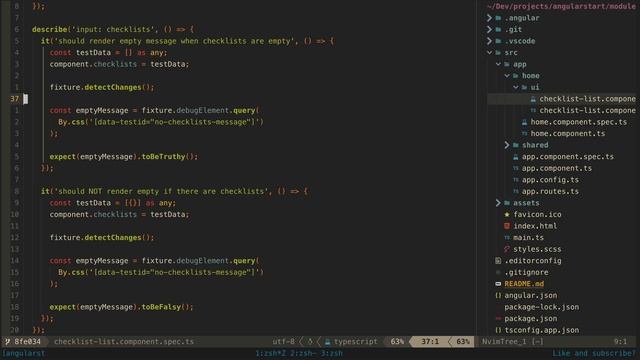
Task: Click the typescript filetype icon in statusline
Action: (327, 342)
